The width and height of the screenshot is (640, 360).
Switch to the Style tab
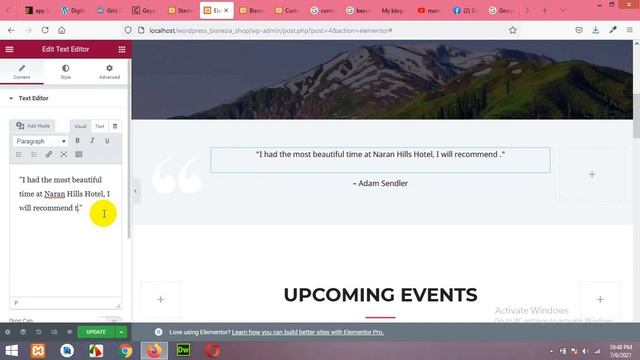click(x=66, y=71)
